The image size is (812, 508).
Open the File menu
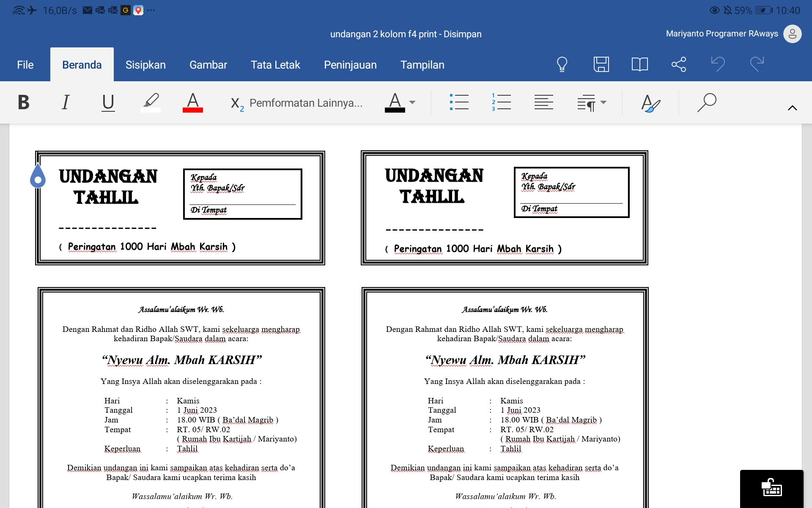(25, 65)
